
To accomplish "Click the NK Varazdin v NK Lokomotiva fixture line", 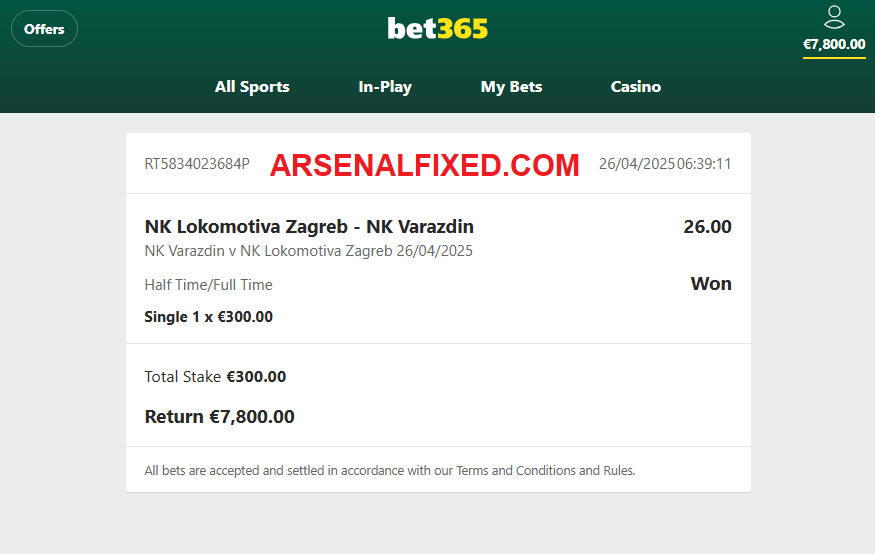I will pos(309,251).
